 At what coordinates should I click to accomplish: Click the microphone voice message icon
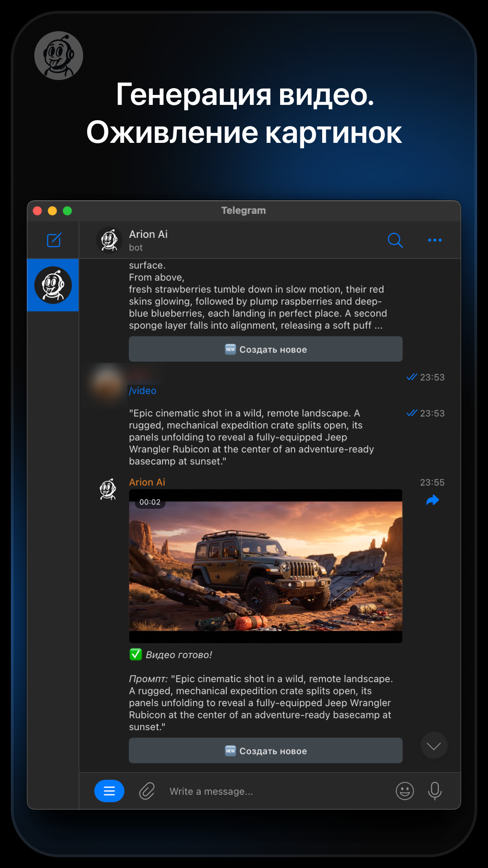(435, 791)
